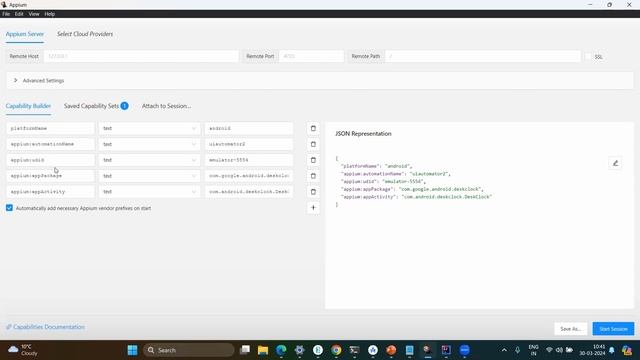Click the Remote Port input field
The image size is (640, 360).
pyautogui.click(x=311, y=56)
